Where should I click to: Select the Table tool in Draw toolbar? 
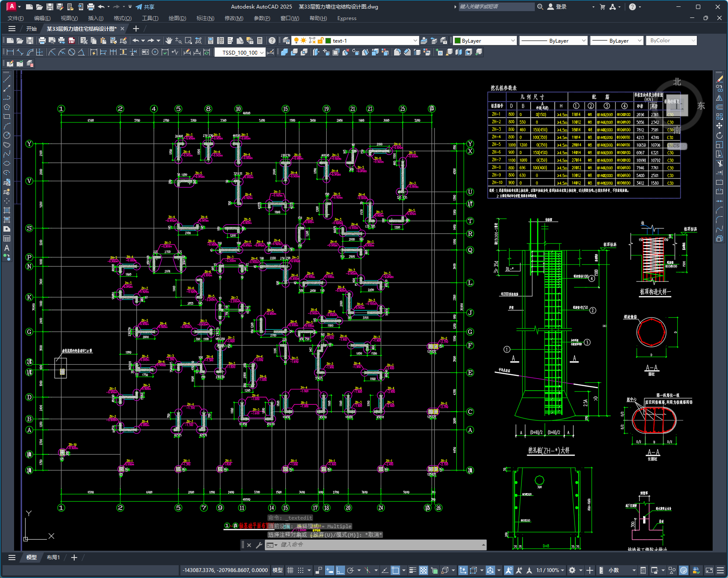click(x=7, y=238)
